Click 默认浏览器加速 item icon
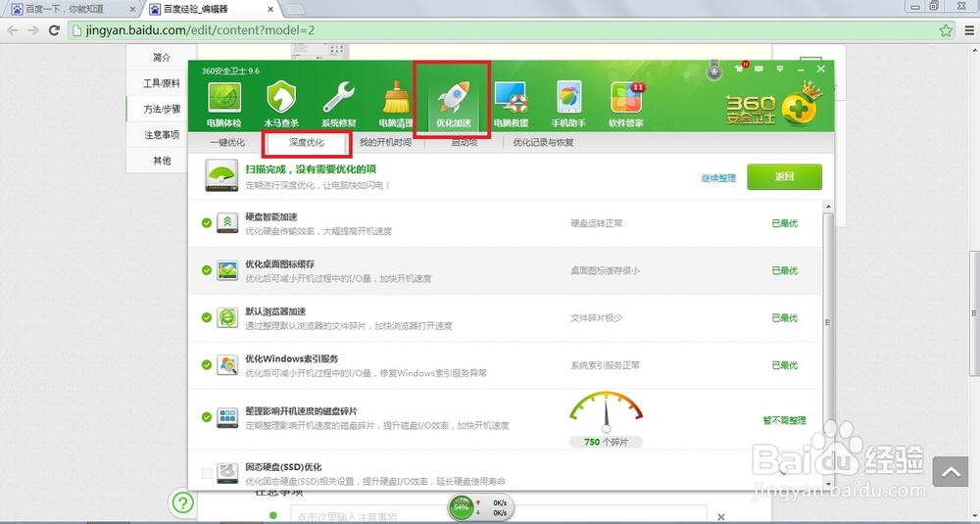Image resolution: width=980 pixels, height=524 pixels. (227, 317)
